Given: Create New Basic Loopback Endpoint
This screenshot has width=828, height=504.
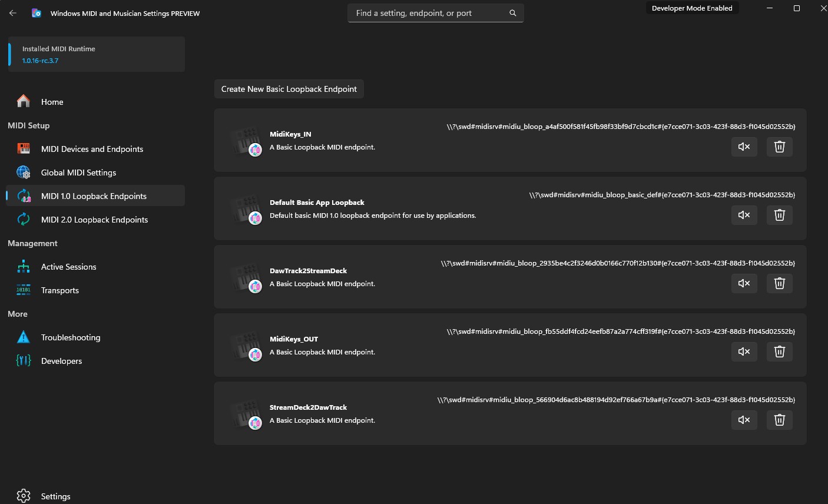Looking at the screenshot, I should tap(289, 89).
